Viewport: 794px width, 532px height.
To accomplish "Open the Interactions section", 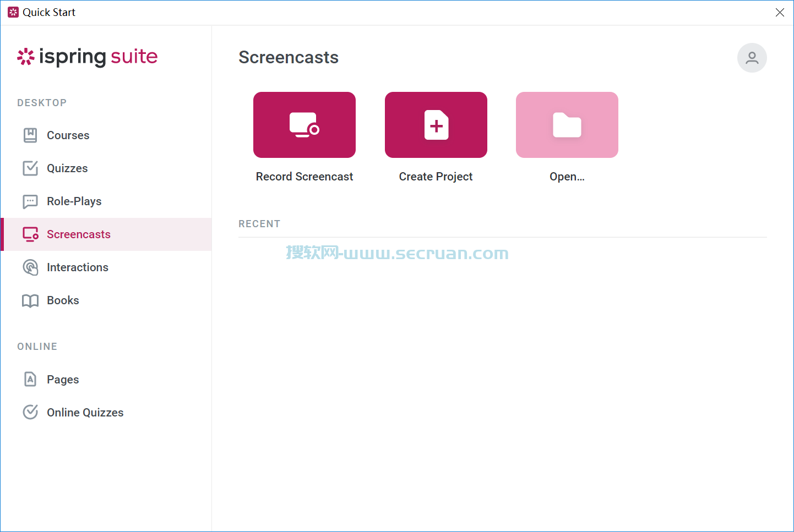I will coord(106,267).
